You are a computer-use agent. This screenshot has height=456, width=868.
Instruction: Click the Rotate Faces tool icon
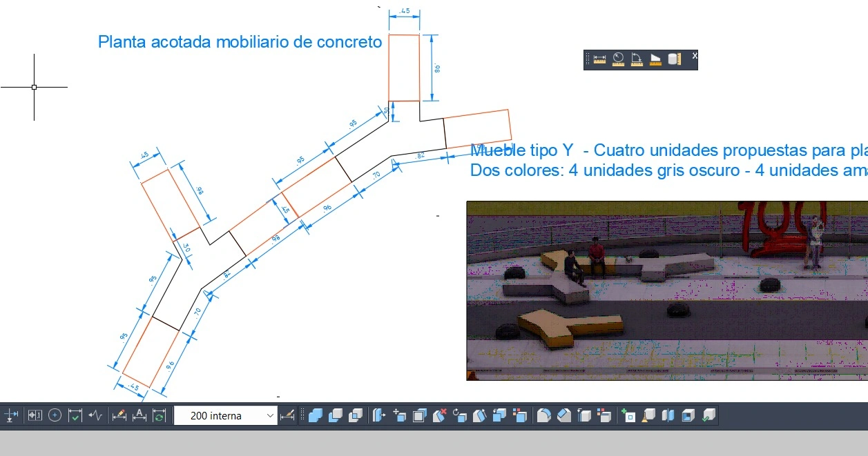click(x=460, y=416)
